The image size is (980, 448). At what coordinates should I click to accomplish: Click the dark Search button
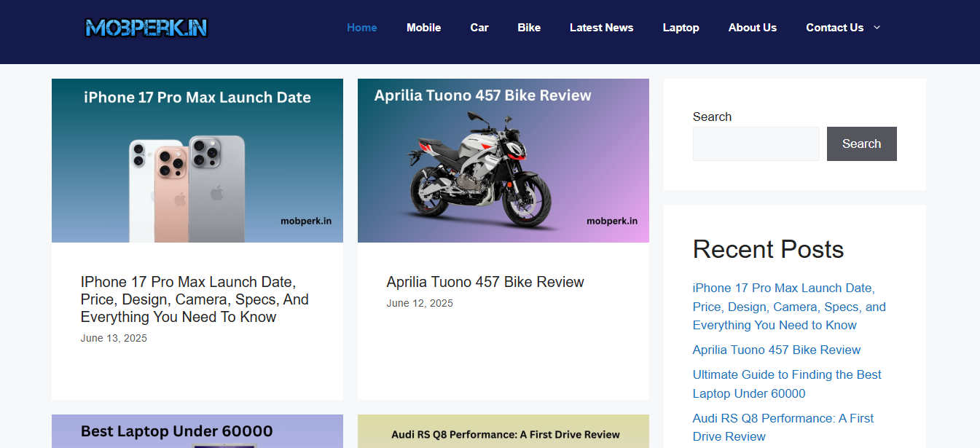pyautogui.click(x=862, y=144)
